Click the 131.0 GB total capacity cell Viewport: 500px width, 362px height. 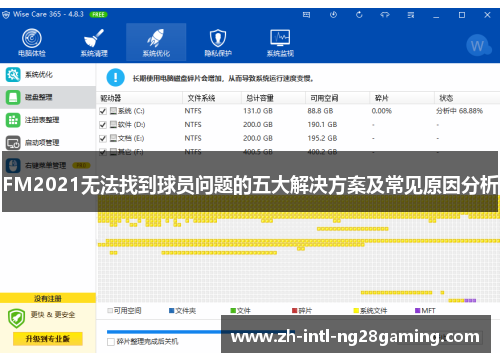[258, 111]
